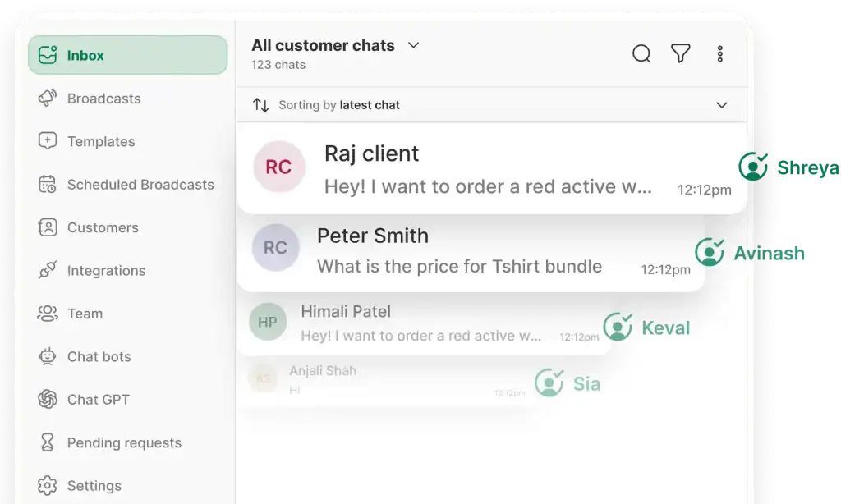Click the Chat bots robot icon

click(47, 356)
